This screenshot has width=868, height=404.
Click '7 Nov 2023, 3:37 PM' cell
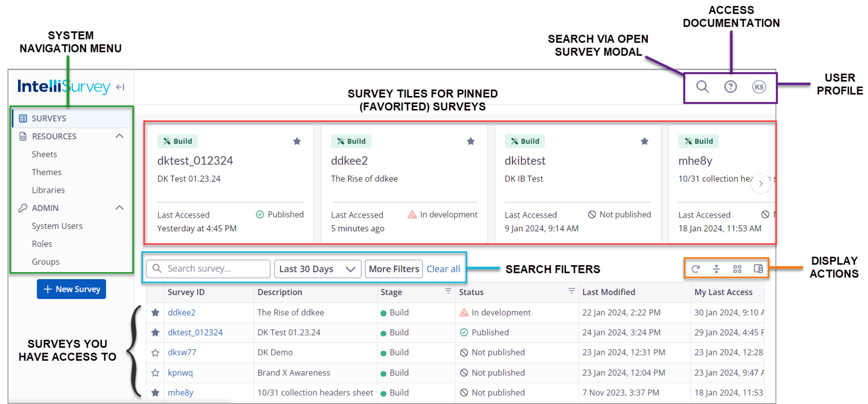621,393
